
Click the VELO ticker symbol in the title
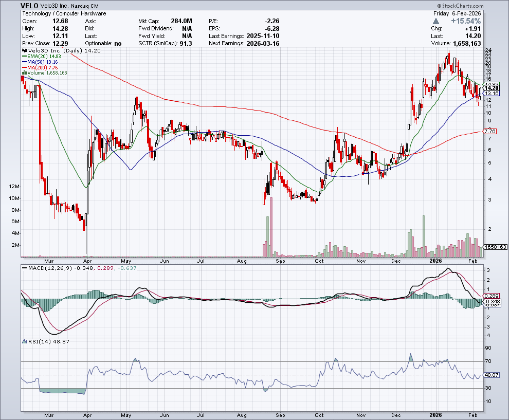[x=29, y=6]
